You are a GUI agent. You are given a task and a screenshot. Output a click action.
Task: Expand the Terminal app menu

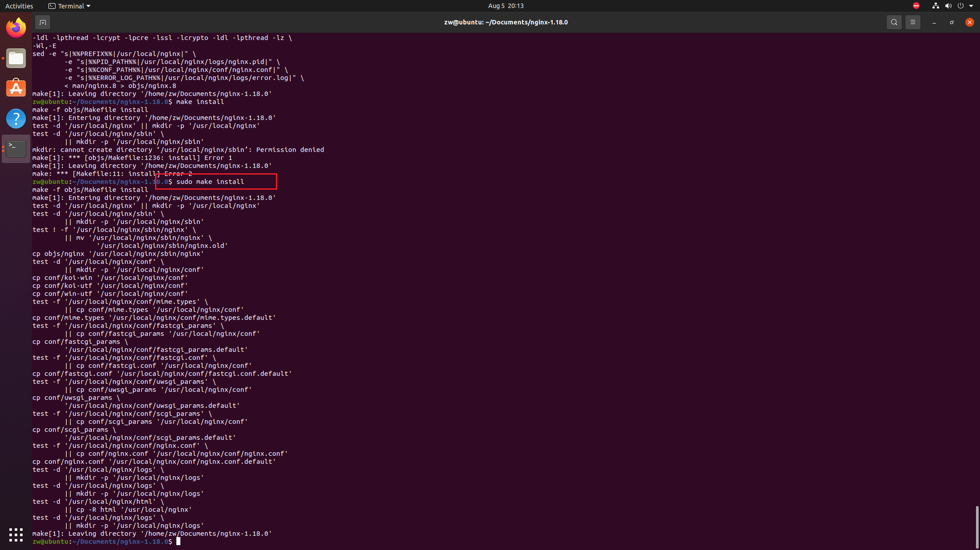point(69,6)
